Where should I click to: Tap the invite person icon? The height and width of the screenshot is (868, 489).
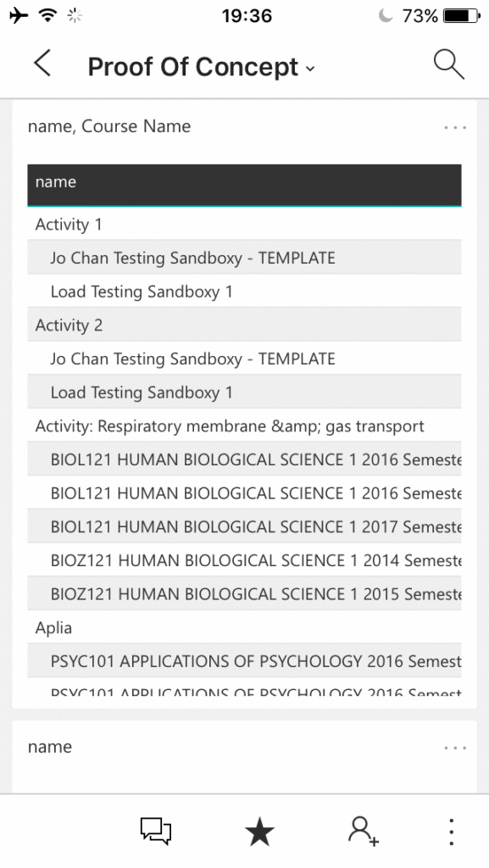(364, 832)
